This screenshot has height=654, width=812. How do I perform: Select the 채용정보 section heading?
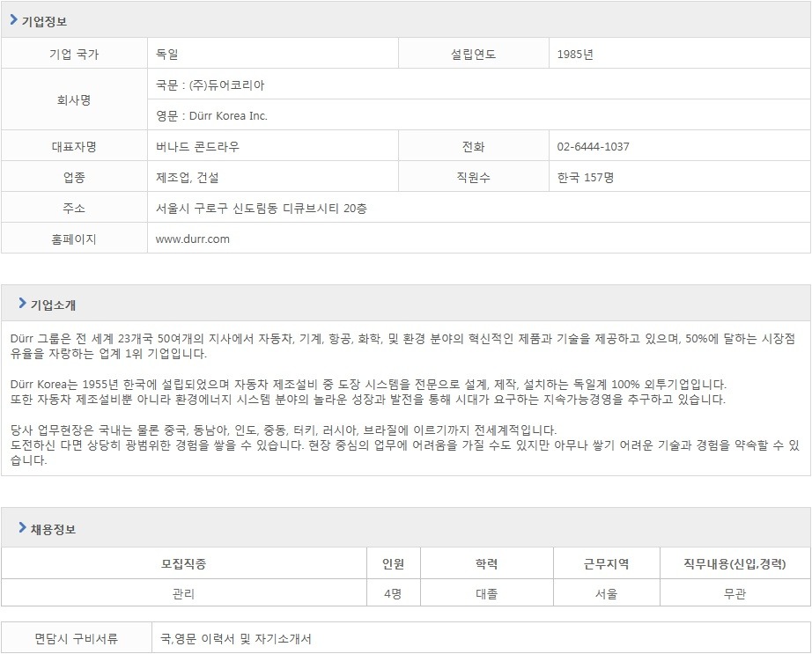(x=53, y=529)
